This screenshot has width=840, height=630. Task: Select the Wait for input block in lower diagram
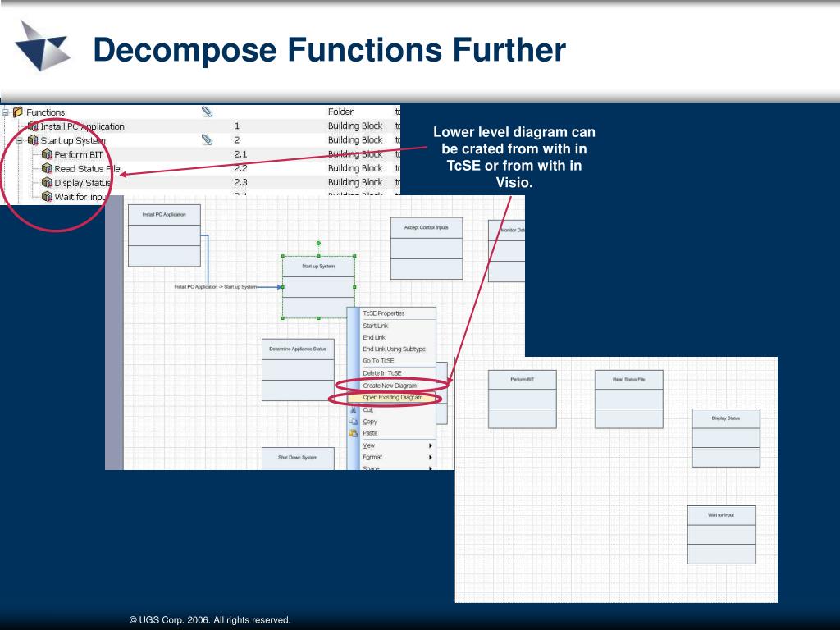tap(722, 535)
